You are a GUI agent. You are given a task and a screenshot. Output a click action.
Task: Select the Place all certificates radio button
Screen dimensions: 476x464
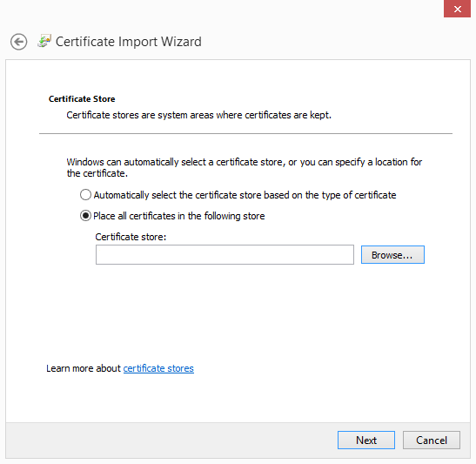click(x=85, y=216)
